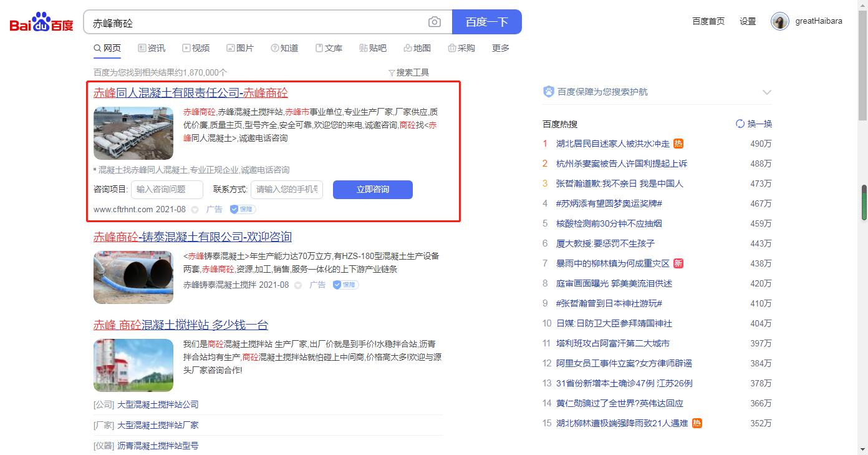Open 大型混凝土搅拌站公司 sublink

click(158, 404)
